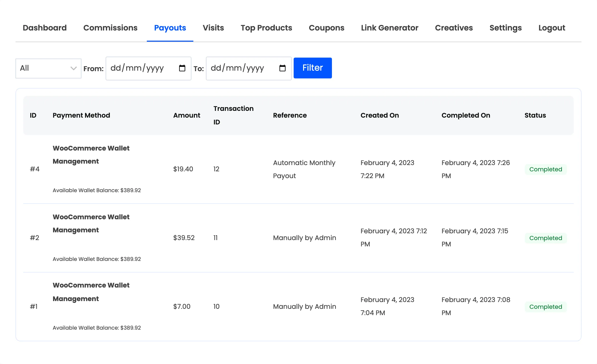Click transaction ID 10
597x364 pixels.
216,306
